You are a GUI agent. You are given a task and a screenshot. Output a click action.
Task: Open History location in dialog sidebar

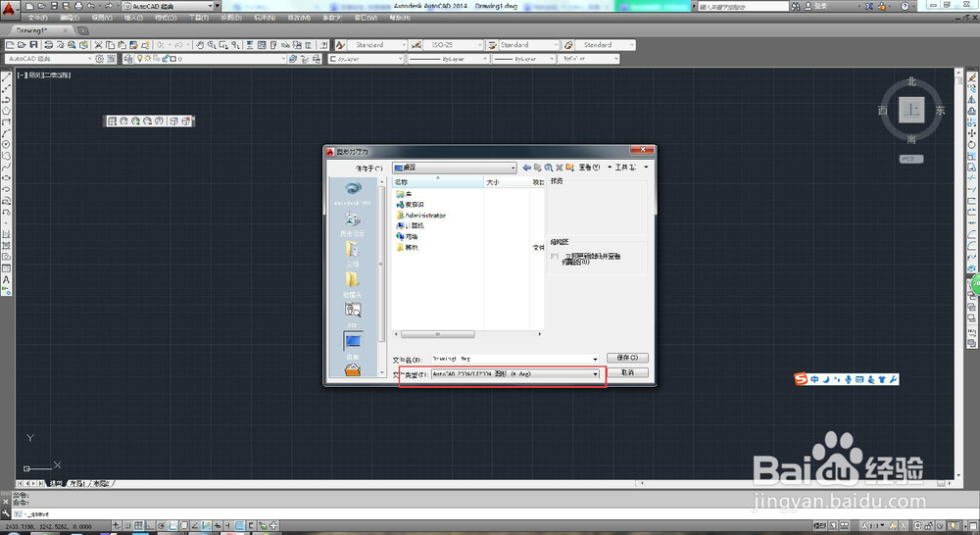pyautogui.click(x=353, y=223)
